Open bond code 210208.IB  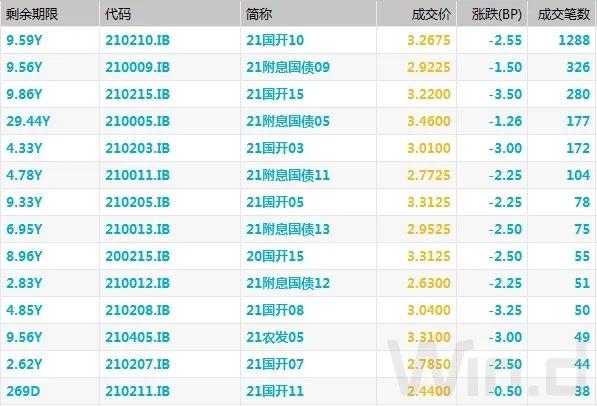(137, 311)
